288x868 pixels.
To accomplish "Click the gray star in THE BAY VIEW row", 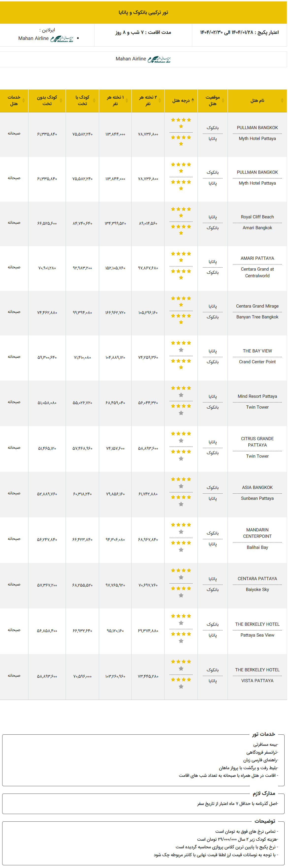I will 181,350.
